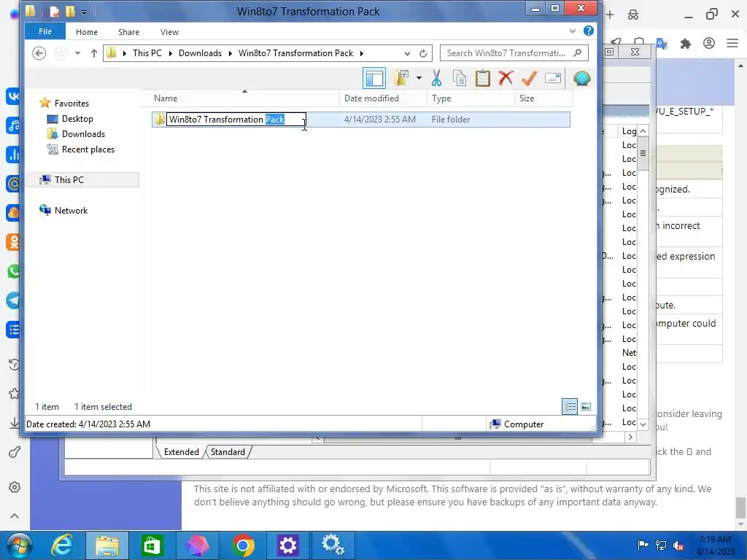747x560 pixels.
Task: Open the Home ribbon tab
Action: pos(87,32)
